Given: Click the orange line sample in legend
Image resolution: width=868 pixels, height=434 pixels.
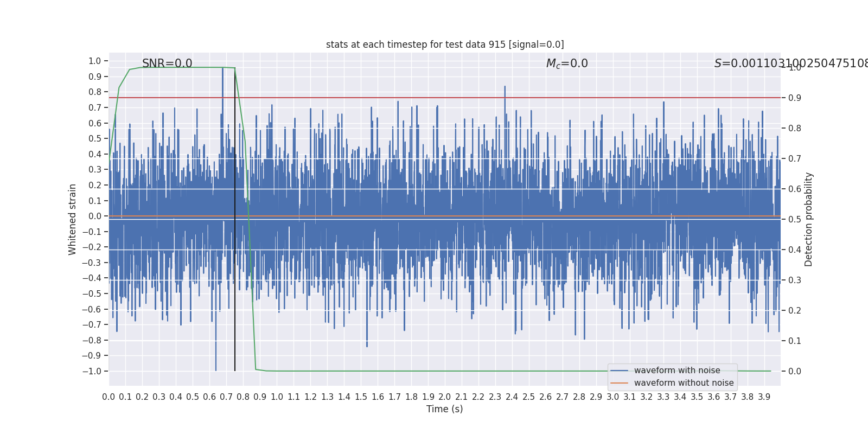Looking at the screenshot, I should tap(619, 383).
